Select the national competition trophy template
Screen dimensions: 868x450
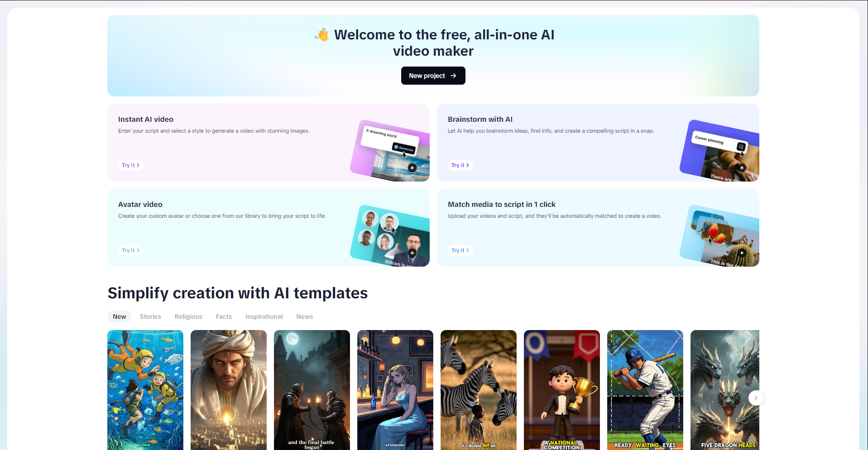coord(562,390)
